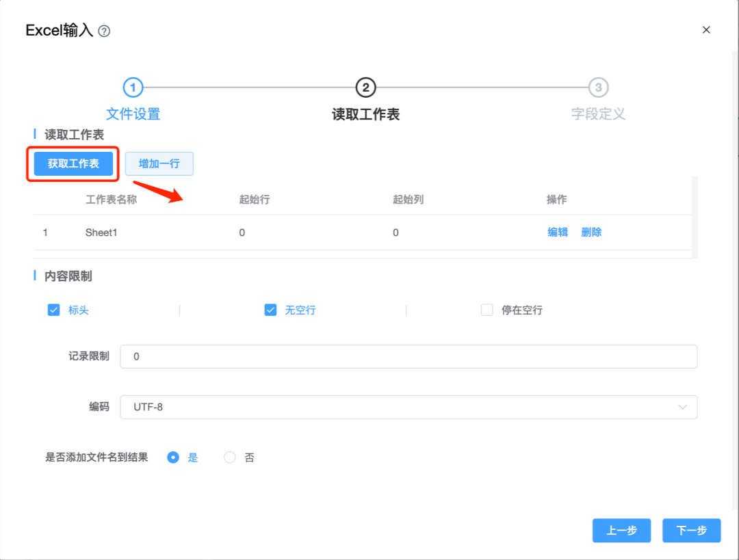Select 否 radio for adding filename
The image size is (739, 560).
pyautogui.click(x=230, y=457)
